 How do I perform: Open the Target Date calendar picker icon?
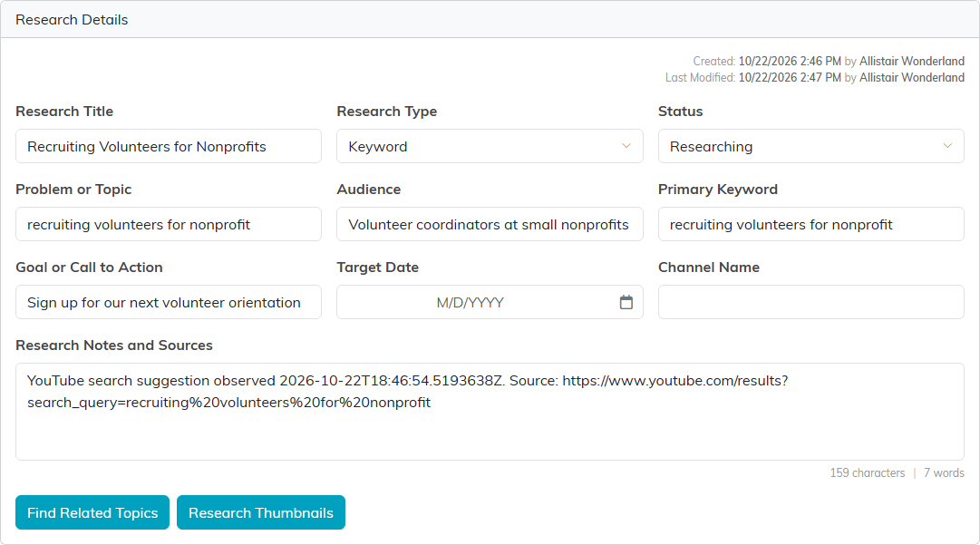(x=626, y=303)
